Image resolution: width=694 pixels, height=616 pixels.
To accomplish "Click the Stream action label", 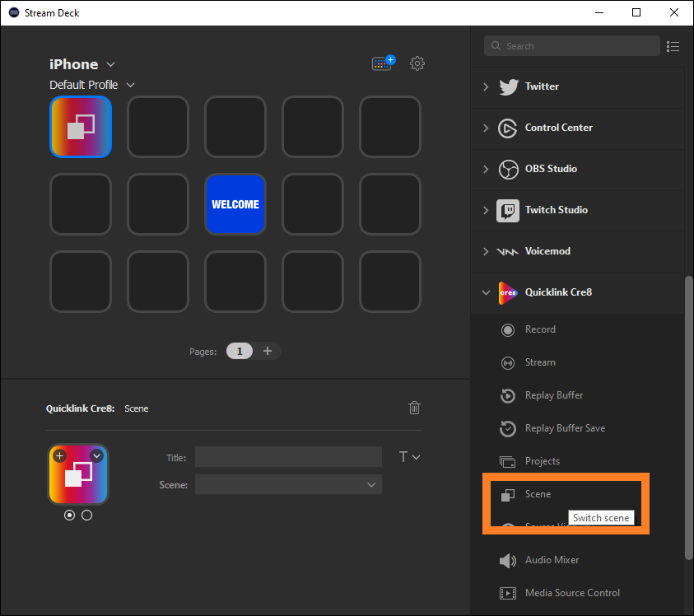I will pyautogui.click(x=540, y=362).
